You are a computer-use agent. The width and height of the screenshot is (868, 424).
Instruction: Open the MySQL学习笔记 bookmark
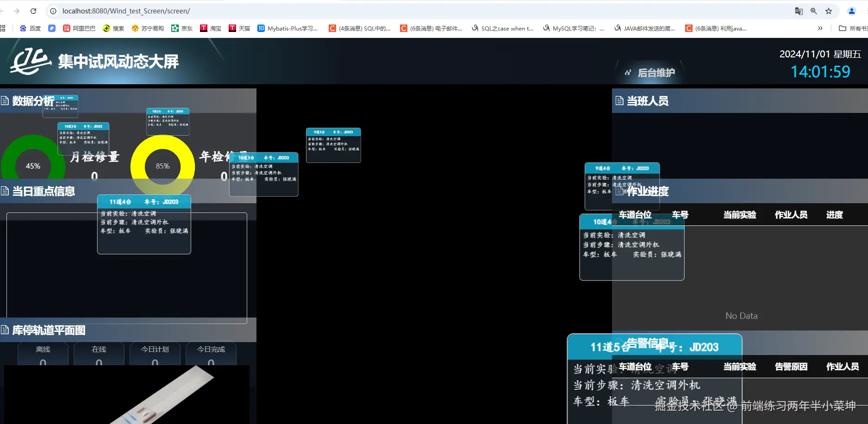pyautogui.click(x=574, y=28)
